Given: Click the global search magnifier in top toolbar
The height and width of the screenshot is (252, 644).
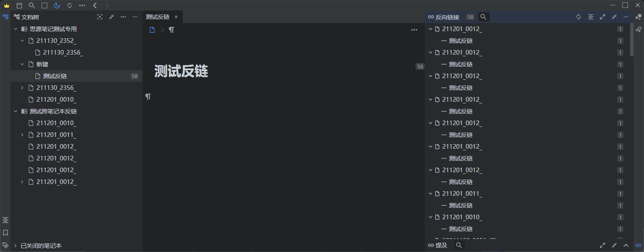Looking at the screenshot, I should click(32, 5).
